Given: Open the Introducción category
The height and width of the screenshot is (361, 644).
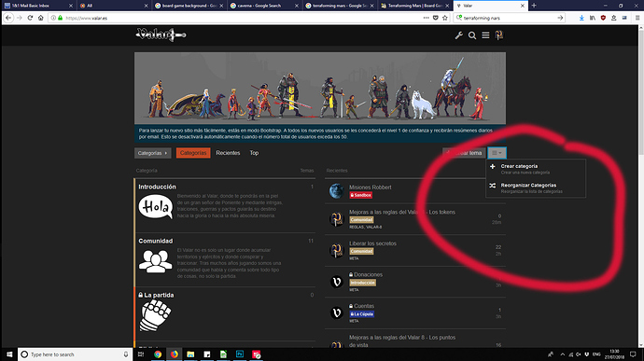Looking at the screenshot, I should click(158, 187).
